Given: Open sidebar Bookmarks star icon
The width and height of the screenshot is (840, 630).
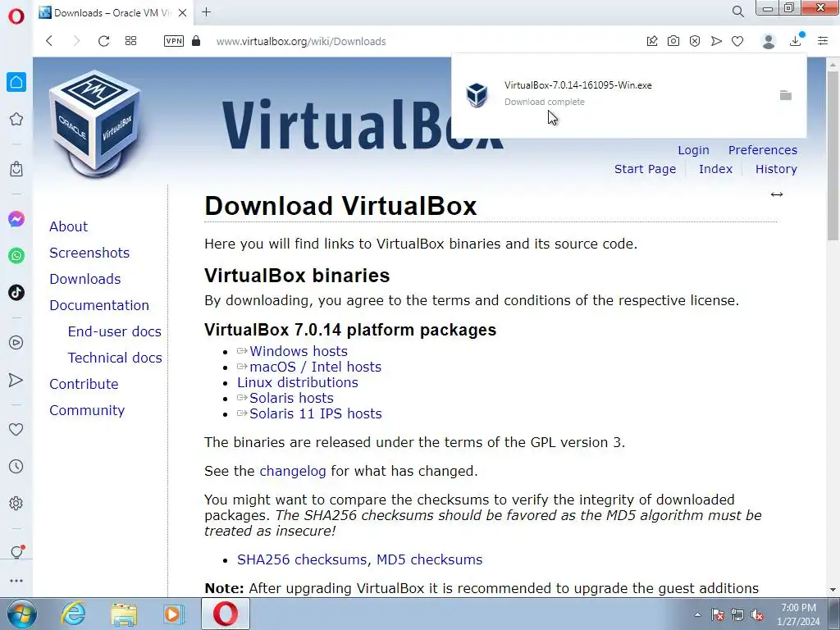Looking at the screenshot, I should (16, 119).
